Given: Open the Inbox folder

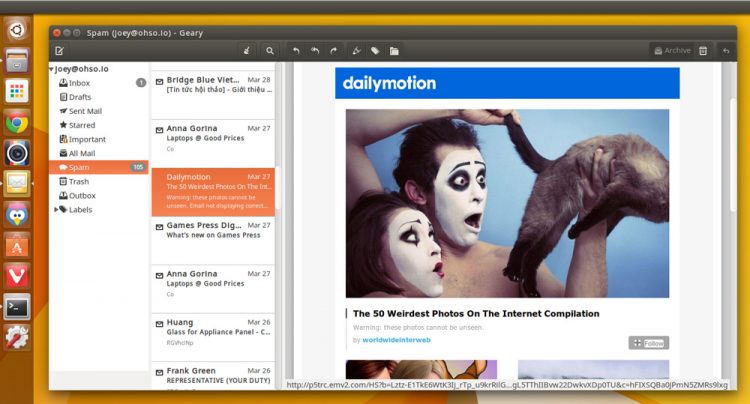Looking at the screenshot, I should 99,83.
